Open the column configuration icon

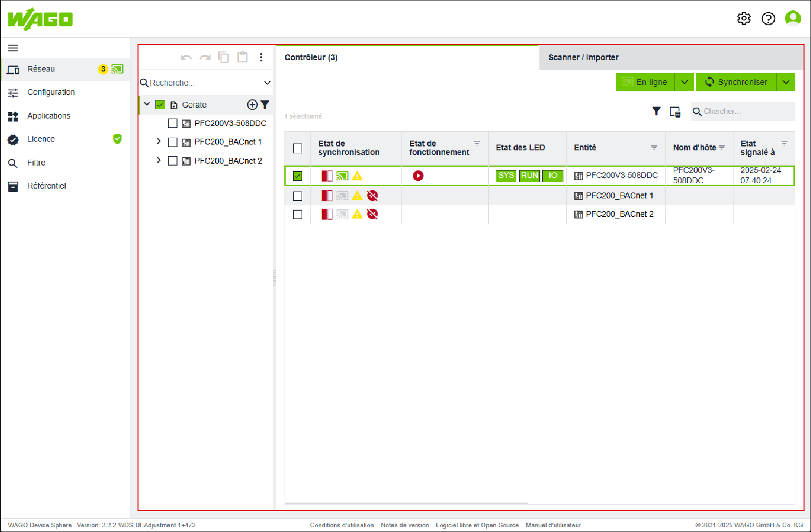[x=675, y=112]
